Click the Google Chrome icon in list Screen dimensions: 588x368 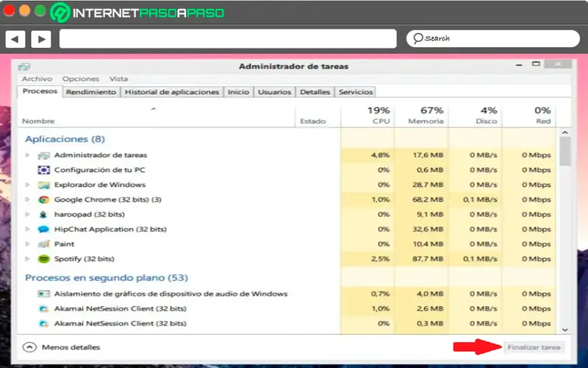[44, 199]
